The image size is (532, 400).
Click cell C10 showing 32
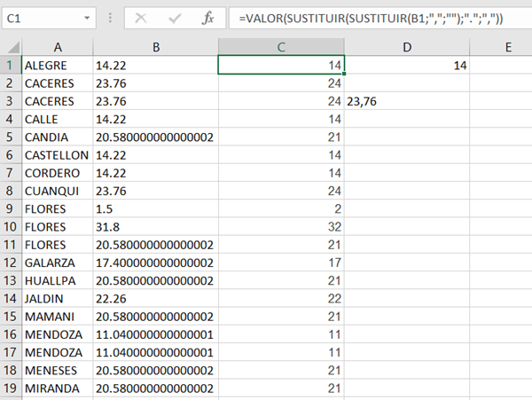pos(281,227)
